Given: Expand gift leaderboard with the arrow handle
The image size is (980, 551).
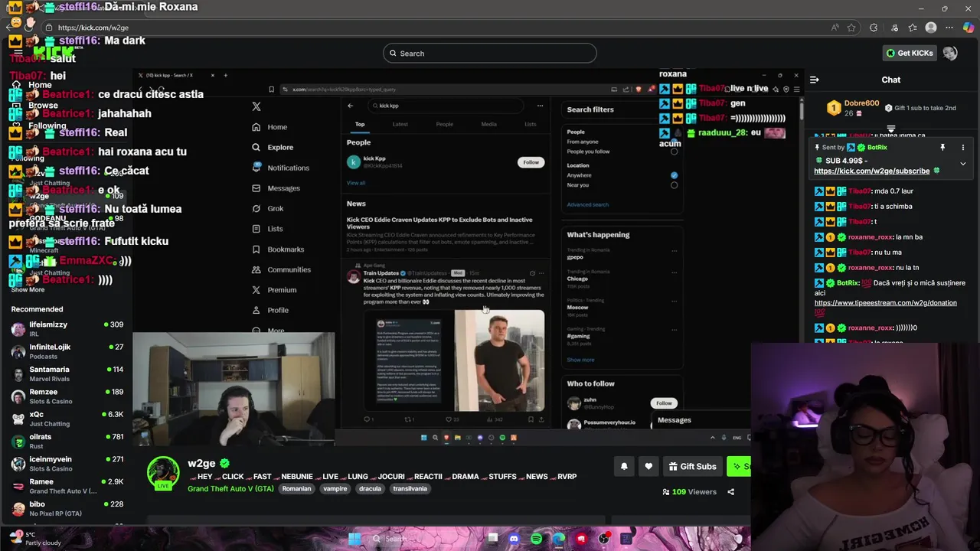Looking at the screenshot, I should pyautogui.click(x=891, y=129).
